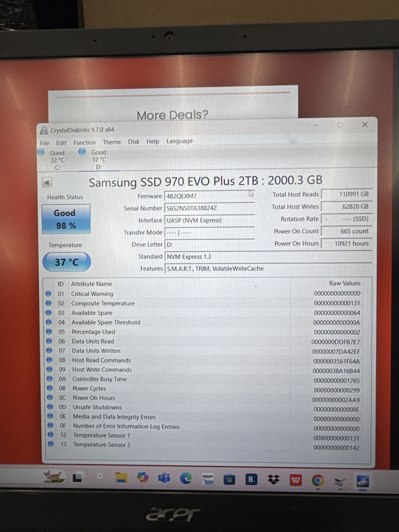This screenshot has width=399, height=532.
Task: Open the Help menu
Action: [x=153, y=141]
